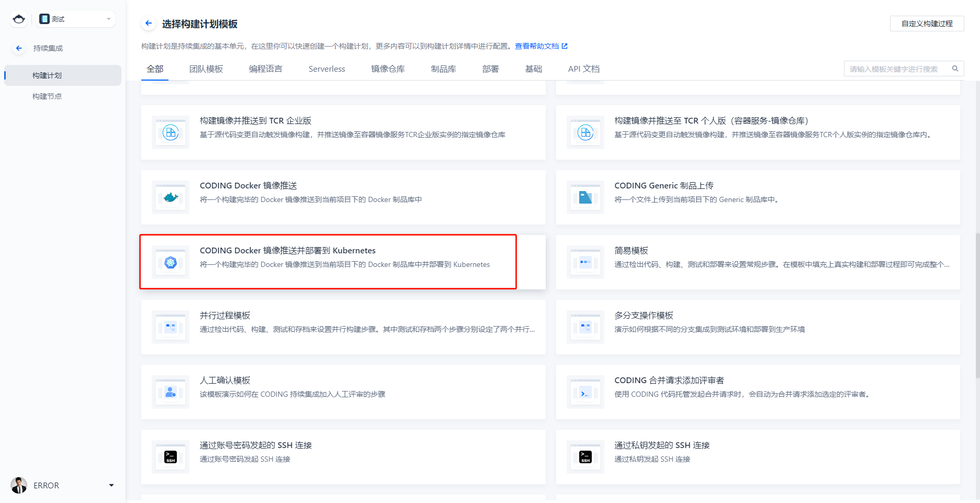Select 简易模板 title
Screen dimensions: 980x503
coord(632,251)
